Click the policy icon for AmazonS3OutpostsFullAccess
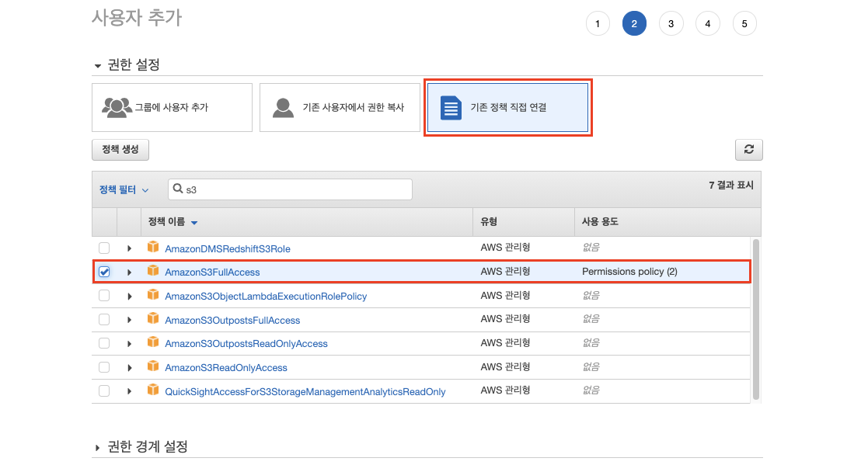Image resolution: width=868 pixels, height=472 pixels. pyautogui.click(x=153, y=319)
